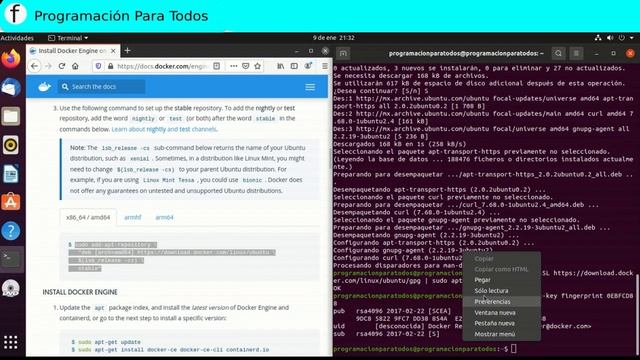Click the Search the docs field
This screenshot has width=640, height=360.
(102, 87)
